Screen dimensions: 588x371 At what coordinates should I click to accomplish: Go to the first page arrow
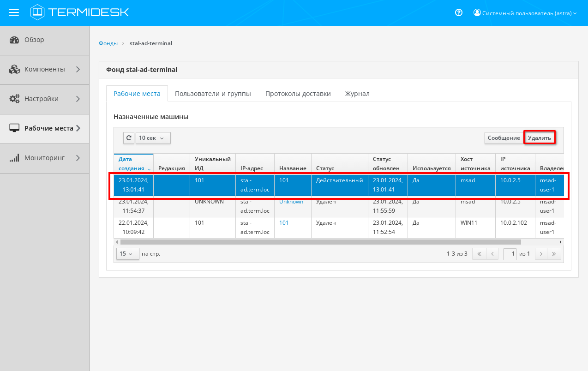pyautogui.click(x=479, y=254)
